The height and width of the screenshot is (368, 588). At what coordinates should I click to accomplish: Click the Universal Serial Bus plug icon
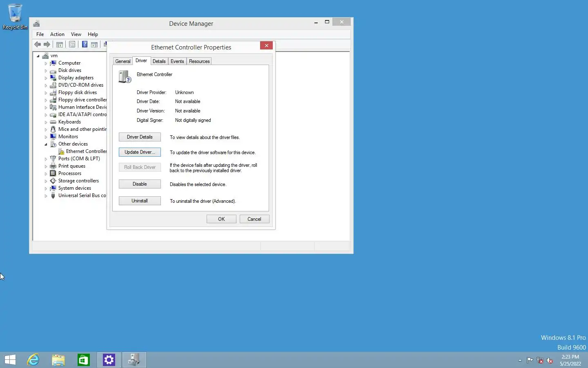[53, 195]
